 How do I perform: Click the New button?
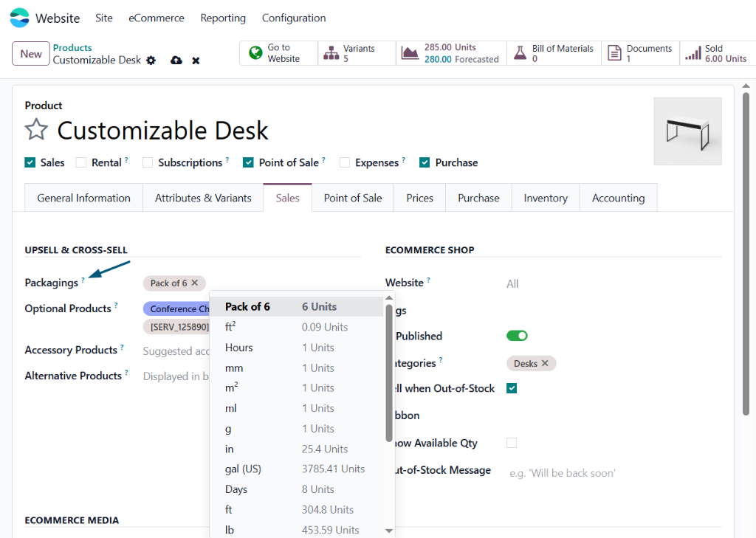click(31, 54)
